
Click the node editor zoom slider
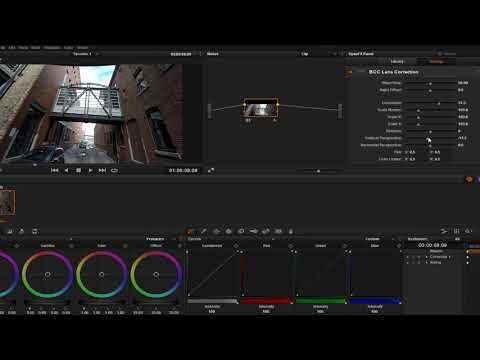click(318, 171)
